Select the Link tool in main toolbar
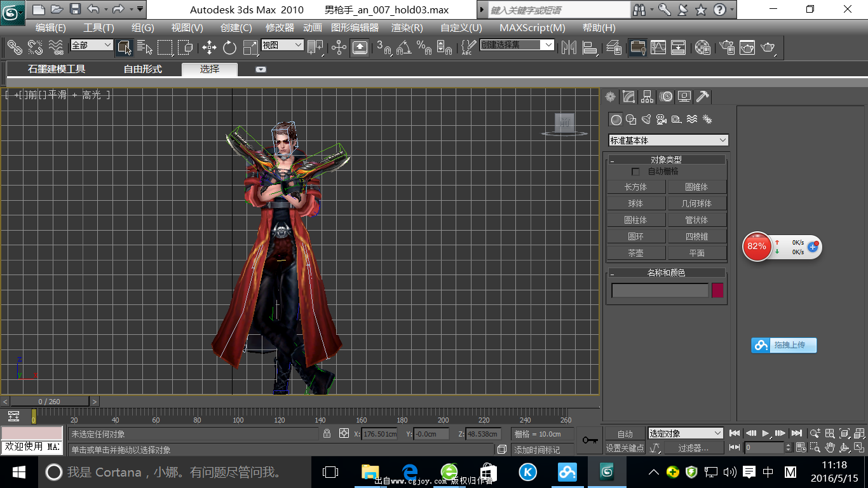 point(15,47)
